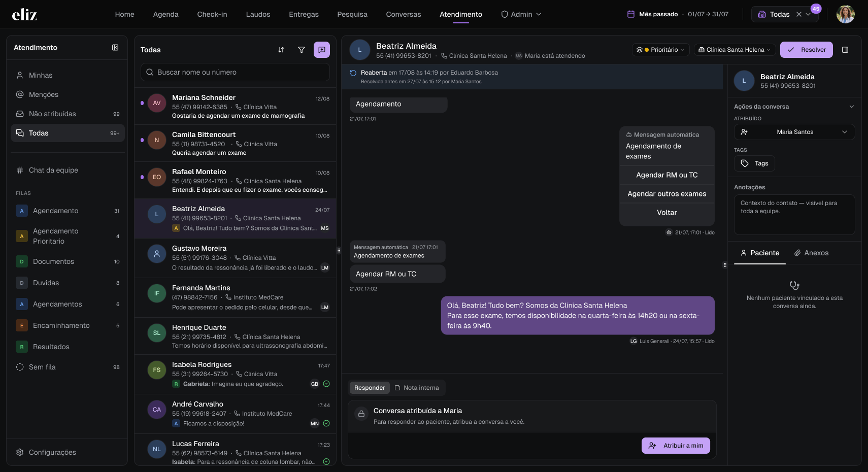Open the conversation filter funnel icon

click(302, 50)
